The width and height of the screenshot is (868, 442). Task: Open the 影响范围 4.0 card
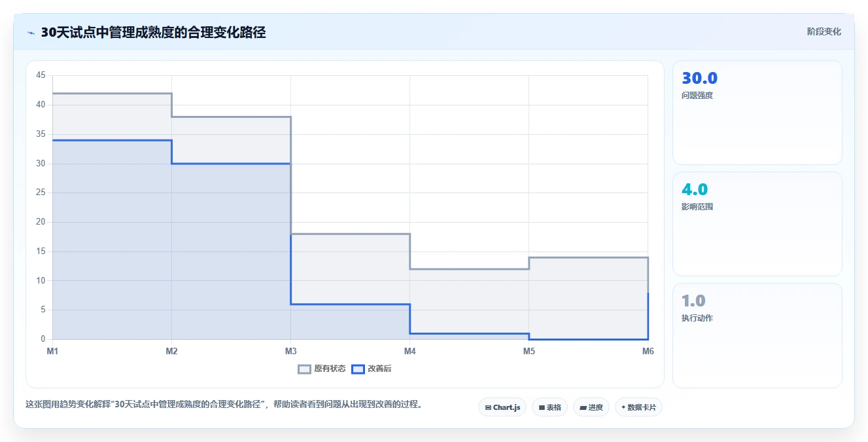click(x=757, y=224)
